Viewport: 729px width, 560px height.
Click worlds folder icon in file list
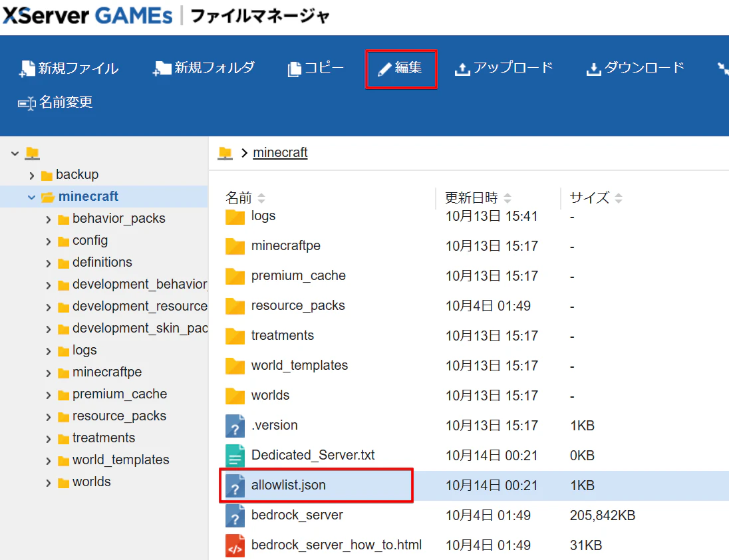pyautogui.click(x=235, y=396)
